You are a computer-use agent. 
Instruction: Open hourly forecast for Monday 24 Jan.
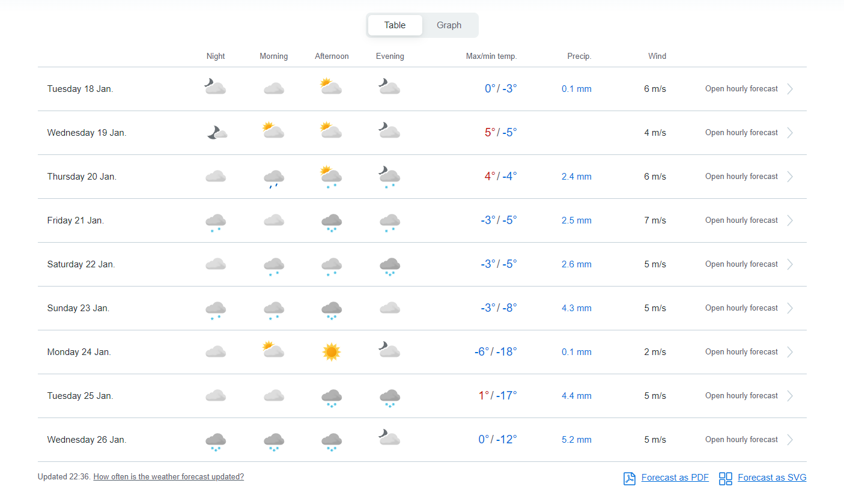pos(741,352)
